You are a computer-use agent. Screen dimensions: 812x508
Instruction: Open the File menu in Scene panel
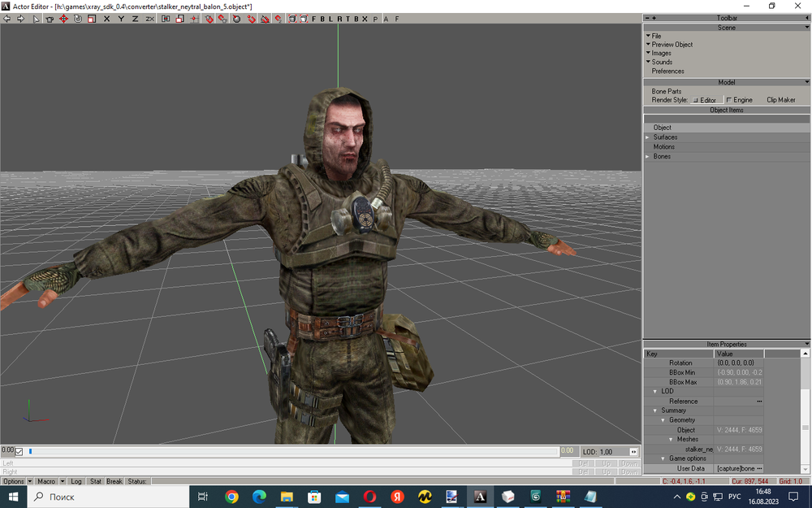click(656, 36)
